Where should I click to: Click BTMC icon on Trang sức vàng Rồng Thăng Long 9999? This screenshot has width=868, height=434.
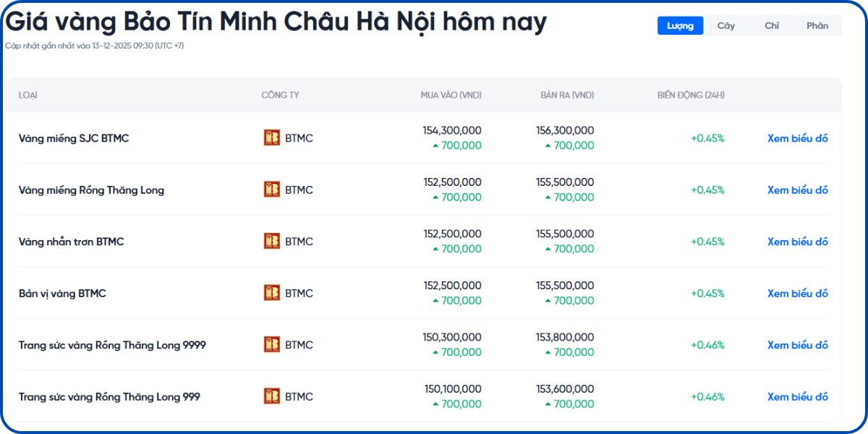click(271, 345)
